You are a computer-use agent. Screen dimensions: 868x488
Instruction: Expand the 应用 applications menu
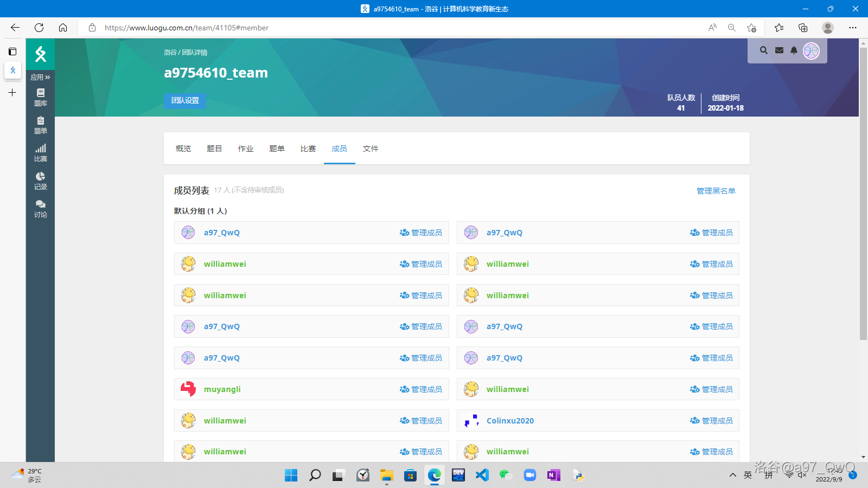pyautogui.click(x=40, y=77)
